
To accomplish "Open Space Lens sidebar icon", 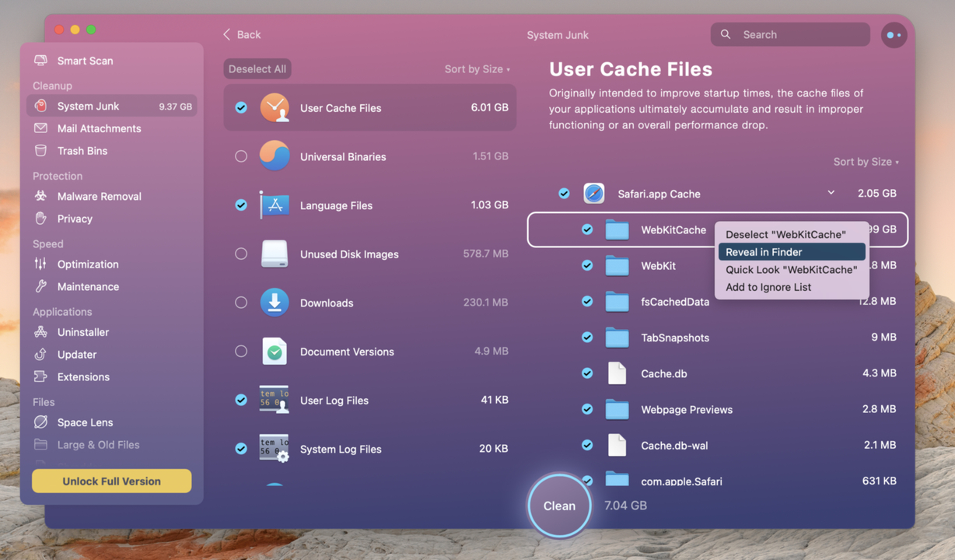I will [x=40, y=422].
